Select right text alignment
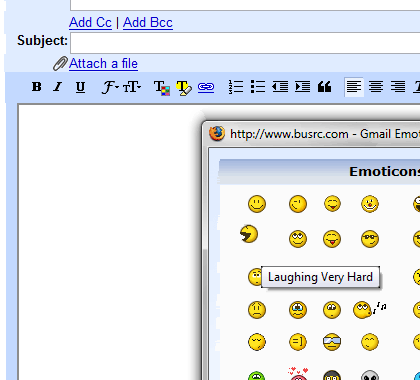This screenshot has width=420, height=380. 398,87
